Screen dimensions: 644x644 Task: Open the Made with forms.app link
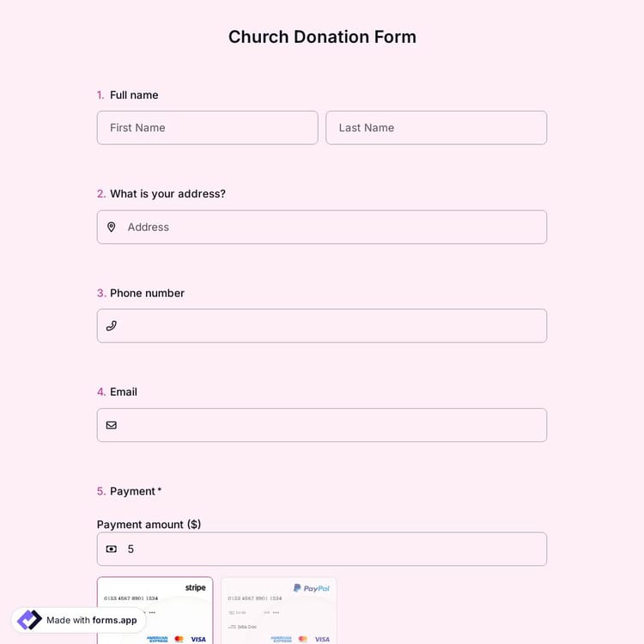coord(91,620)
